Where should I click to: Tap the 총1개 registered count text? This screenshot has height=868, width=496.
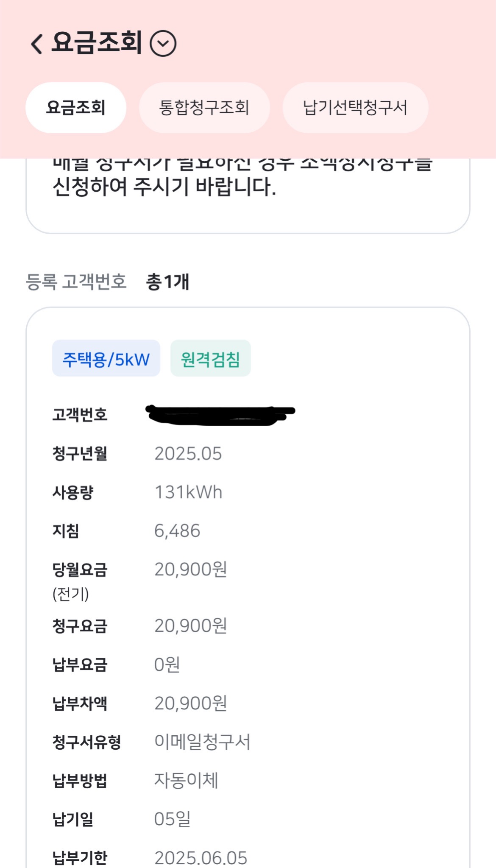pyautogui.click(x=167, y=282)
